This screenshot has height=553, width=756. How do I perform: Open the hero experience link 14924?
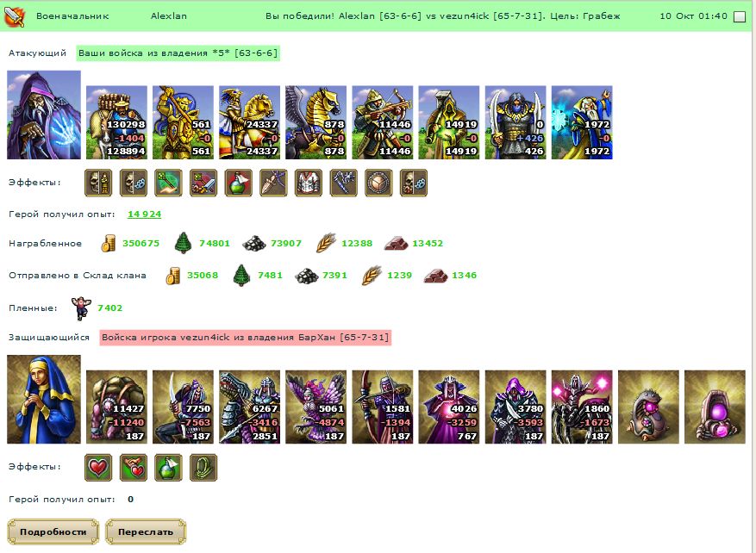(144, 214)
